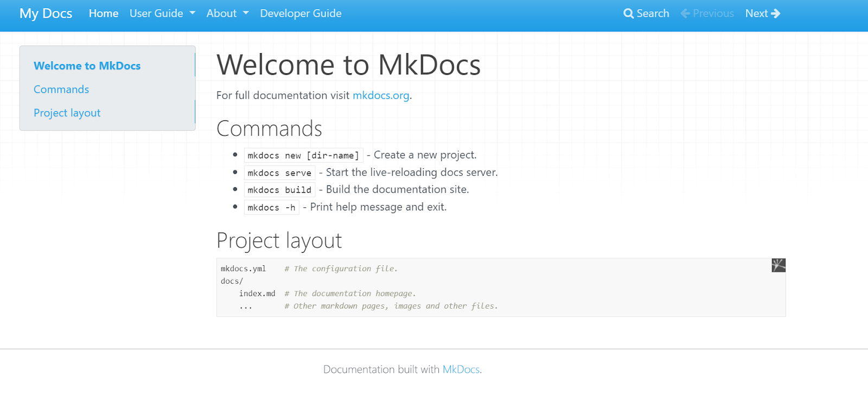868x409 pixels.
Task: Click the 'Create a new project.' text
Action: point(425,155)
